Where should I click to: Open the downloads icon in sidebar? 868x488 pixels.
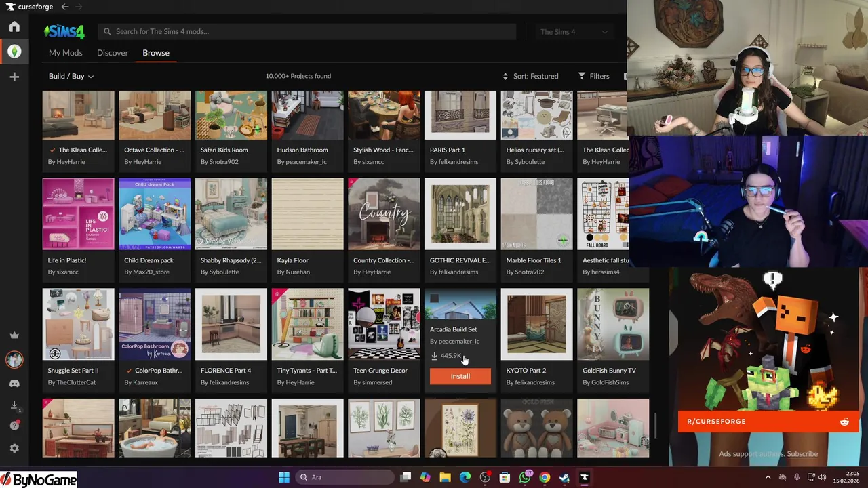coord(14,405)
